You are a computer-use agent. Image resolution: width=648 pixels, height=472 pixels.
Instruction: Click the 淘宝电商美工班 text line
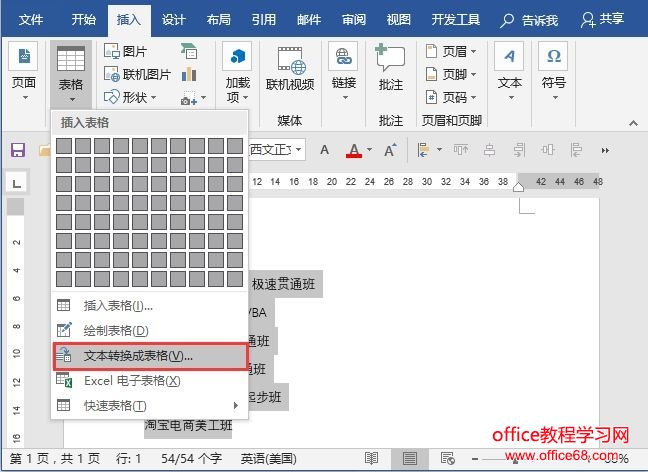pos(188,425)
